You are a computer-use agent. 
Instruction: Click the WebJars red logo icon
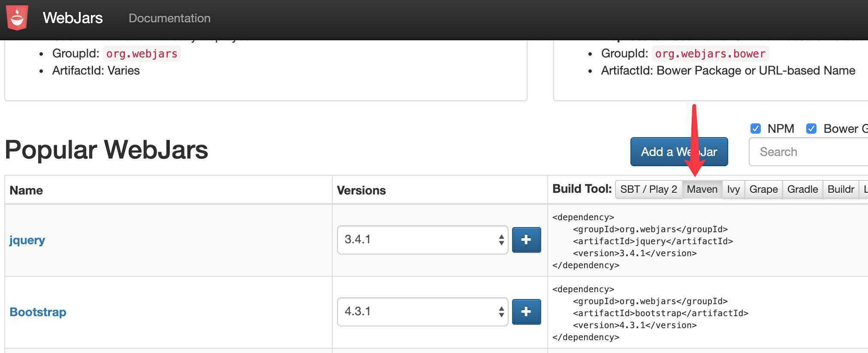click(x=17, y=18)
